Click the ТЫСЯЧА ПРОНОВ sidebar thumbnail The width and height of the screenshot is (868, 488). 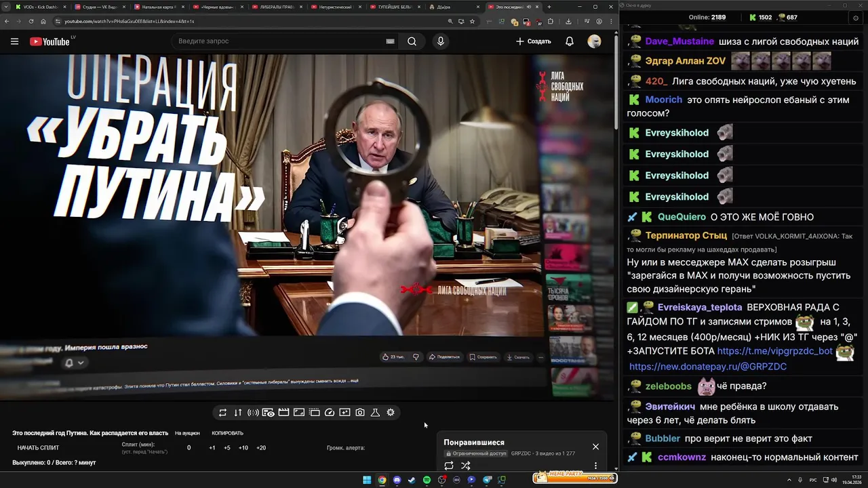(x=570, y=289)
